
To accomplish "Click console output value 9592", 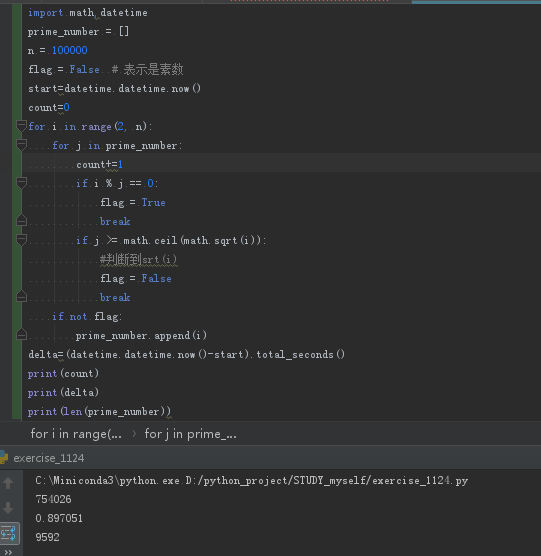I will tap(48, 537).
